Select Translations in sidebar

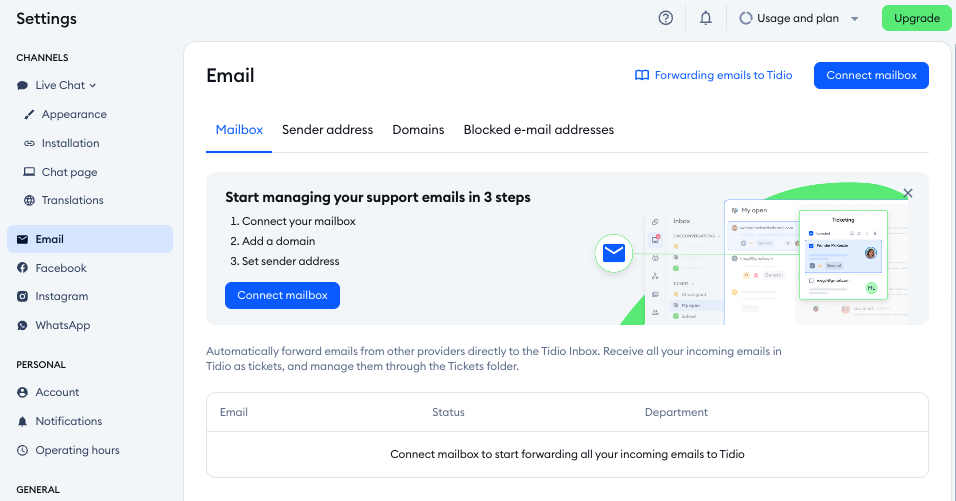(x=72, y=200)
